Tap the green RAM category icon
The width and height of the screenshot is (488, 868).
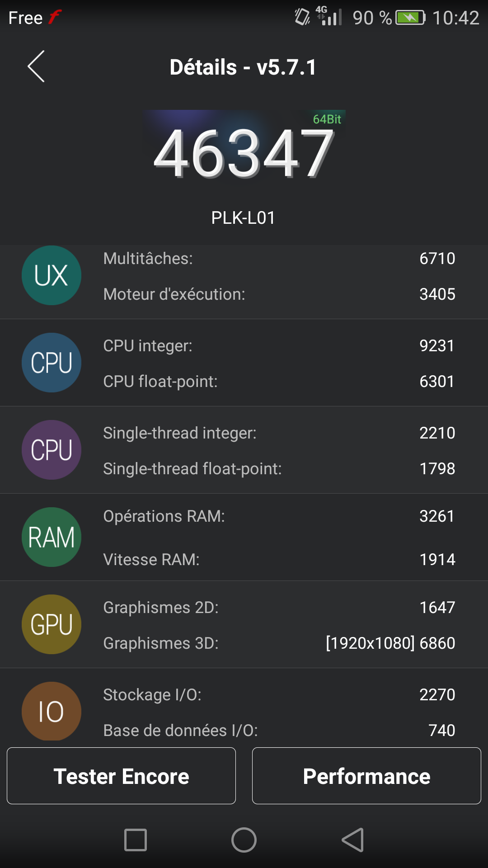tap(52, 537)
